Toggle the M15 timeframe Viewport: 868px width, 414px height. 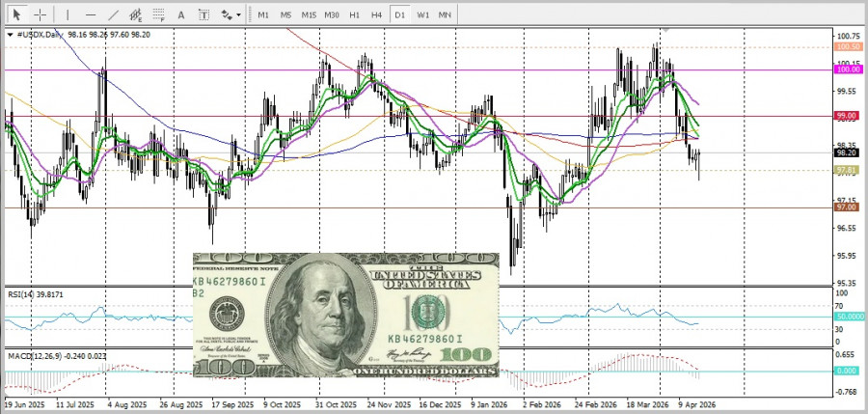[x=309, y=15]
